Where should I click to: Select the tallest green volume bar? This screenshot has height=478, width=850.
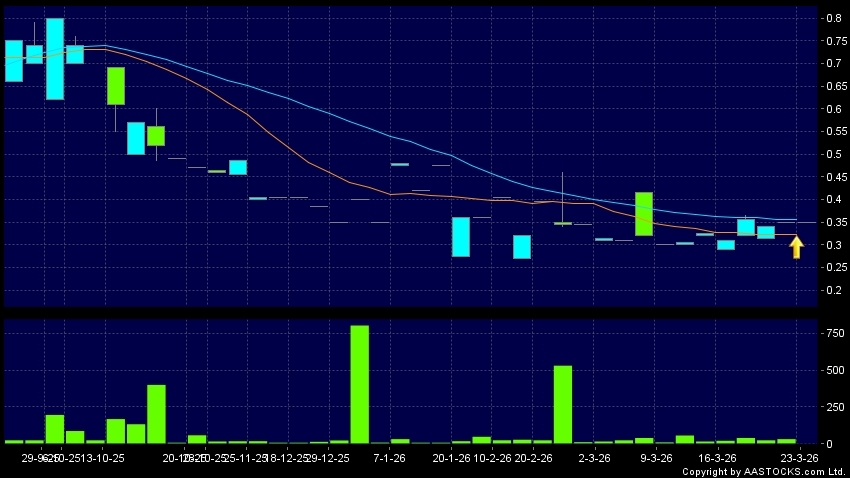click(359, 384)
